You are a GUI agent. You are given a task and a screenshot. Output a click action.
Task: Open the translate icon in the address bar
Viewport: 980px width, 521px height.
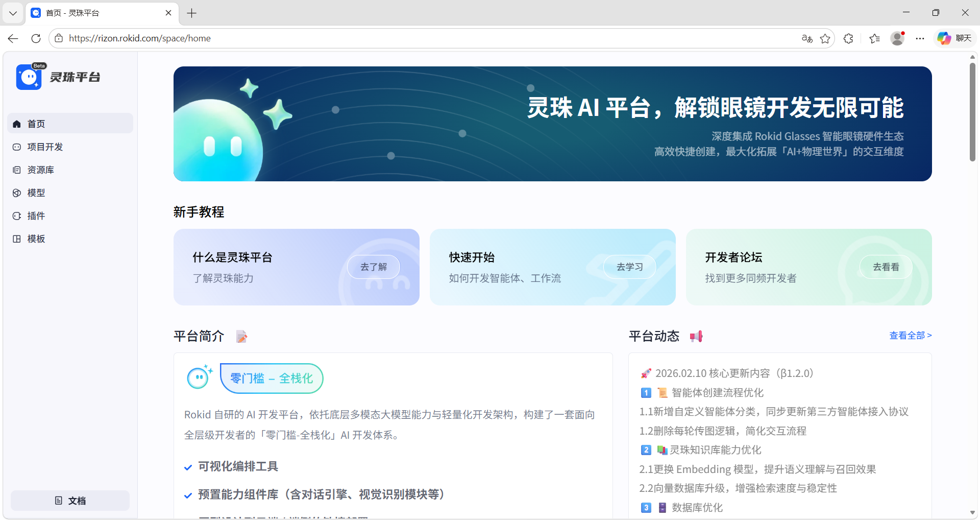pos(807,38)
